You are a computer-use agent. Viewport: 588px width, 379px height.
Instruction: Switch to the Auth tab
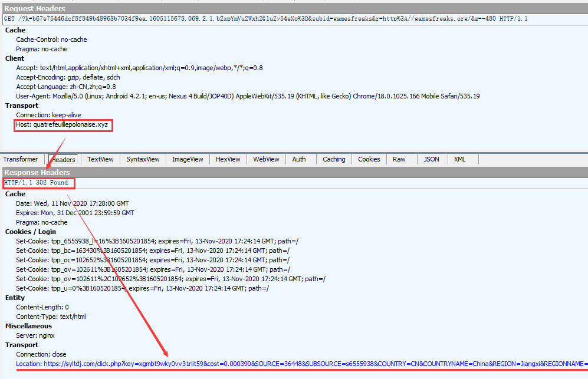pos(299,159)
